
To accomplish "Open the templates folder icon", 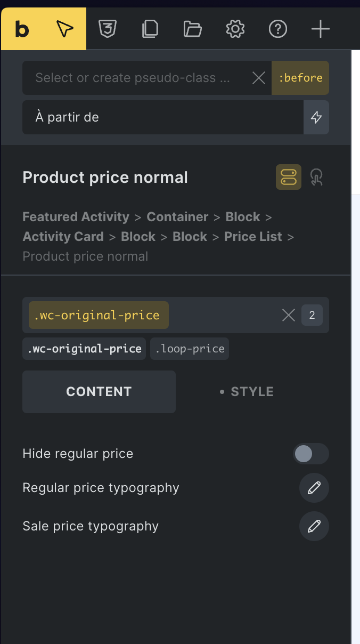I will point(193,29).
